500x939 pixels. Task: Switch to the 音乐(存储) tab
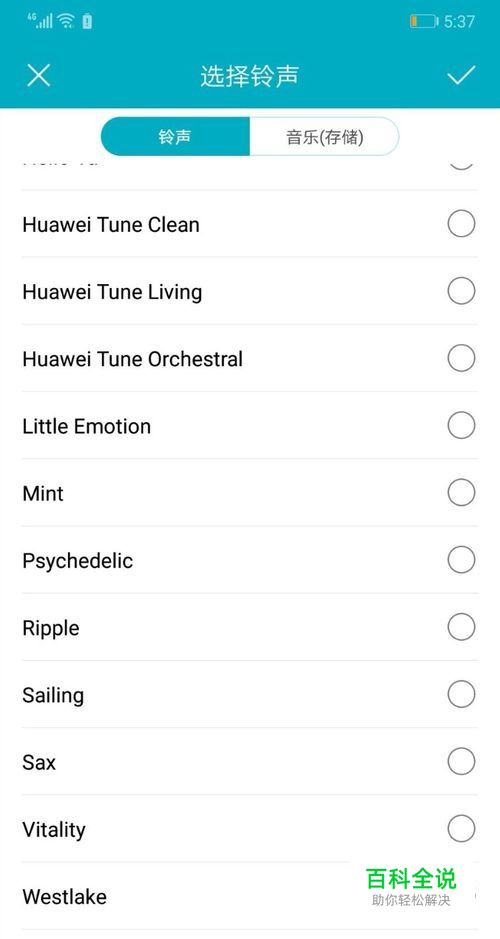tap(324, 137)
